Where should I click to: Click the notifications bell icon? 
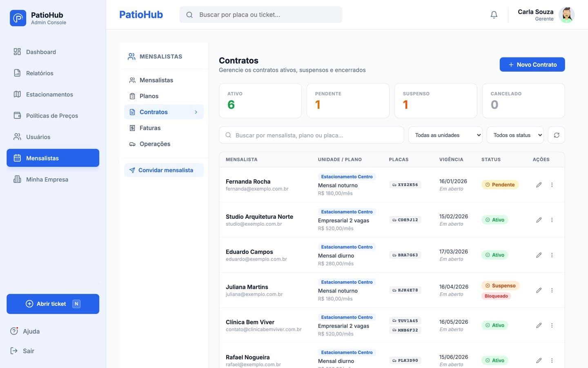pos(494,15)
